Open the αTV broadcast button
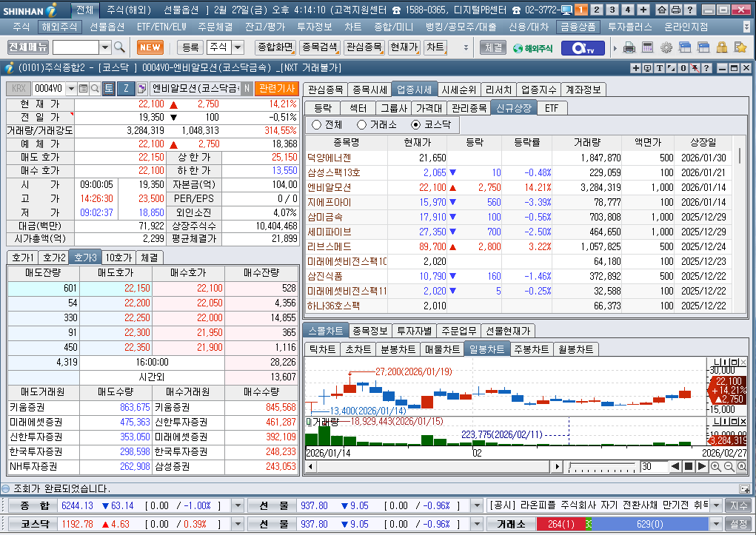The image size is (756, 535). [583, 47]
